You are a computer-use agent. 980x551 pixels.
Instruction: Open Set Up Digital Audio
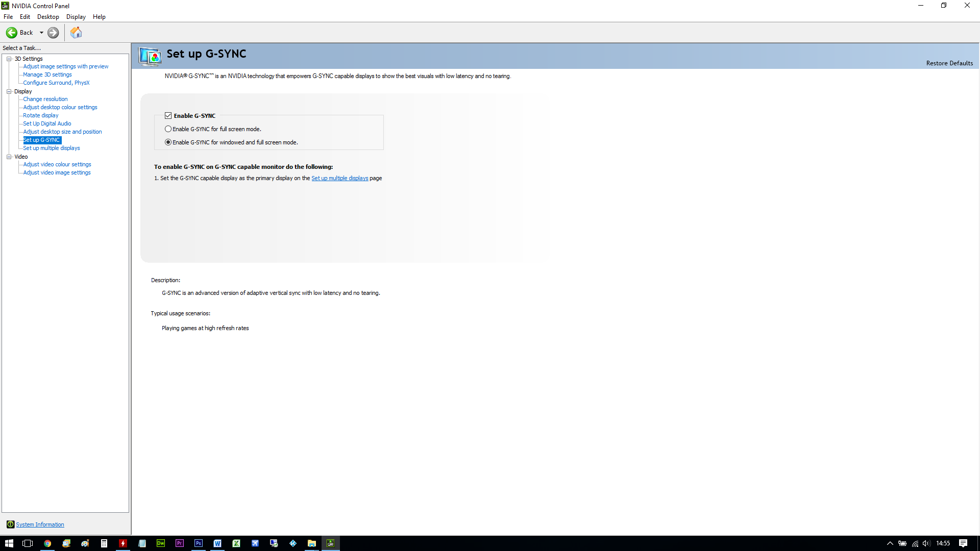47,123
